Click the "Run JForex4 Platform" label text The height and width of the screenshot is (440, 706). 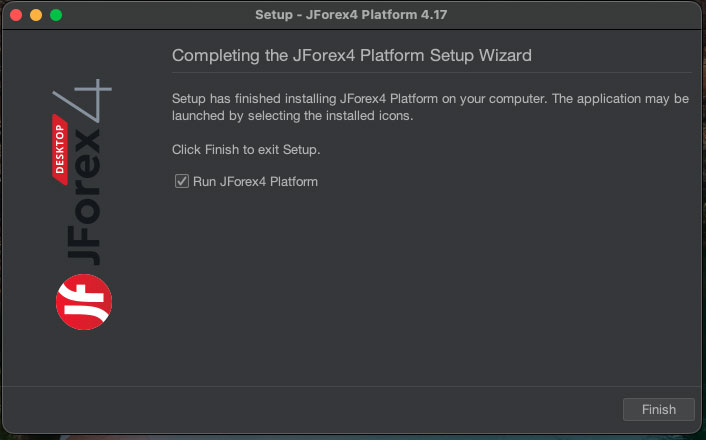255,181
